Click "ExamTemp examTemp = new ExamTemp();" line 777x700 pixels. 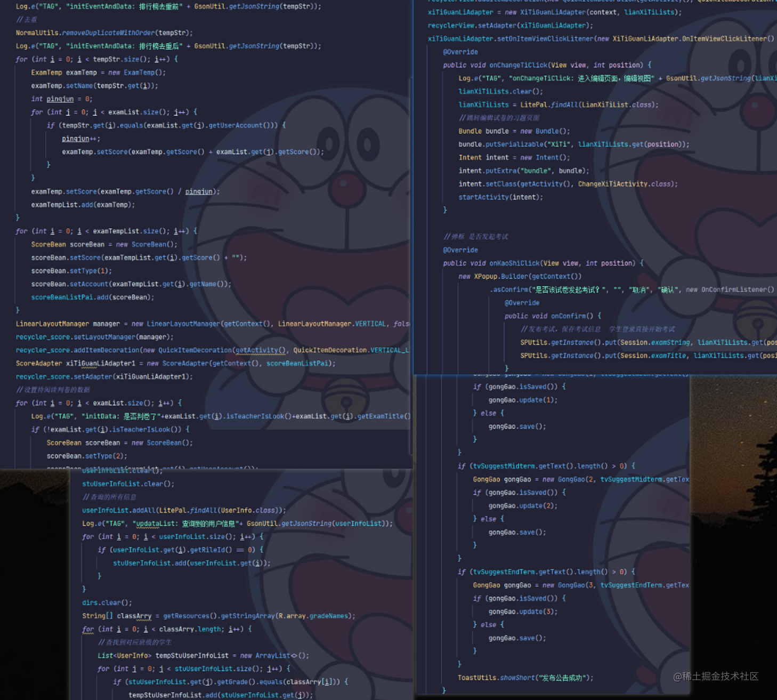pyautogui.click(x=98, y=73)
